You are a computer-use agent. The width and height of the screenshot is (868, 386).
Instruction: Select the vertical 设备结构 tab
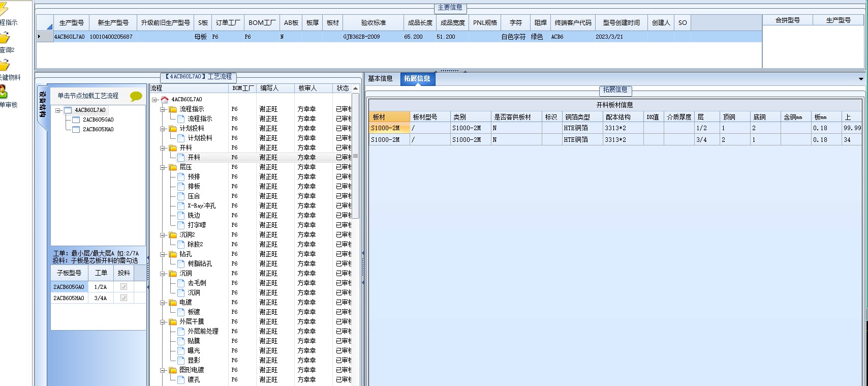point(43,104)
